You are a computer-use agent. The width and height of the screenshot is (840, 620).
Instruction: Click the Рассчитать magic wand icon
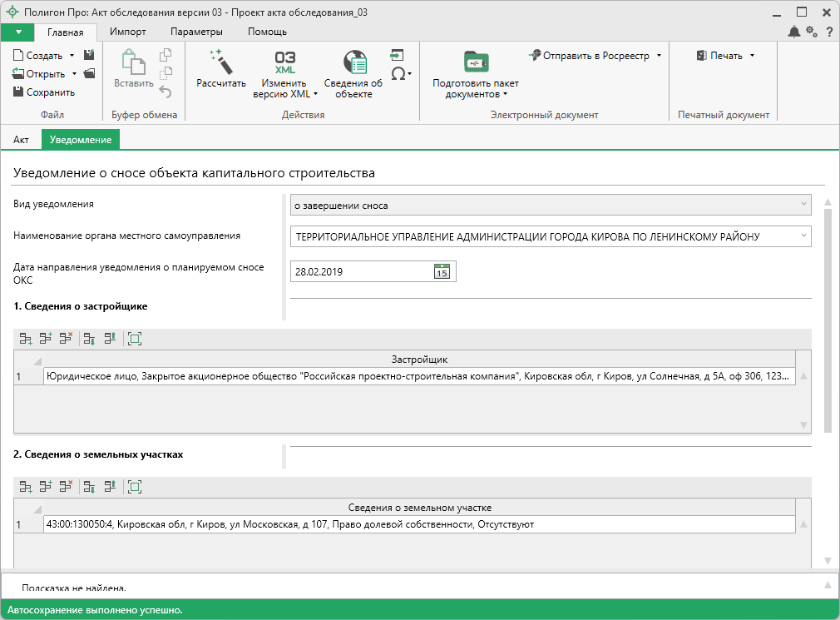221,63
